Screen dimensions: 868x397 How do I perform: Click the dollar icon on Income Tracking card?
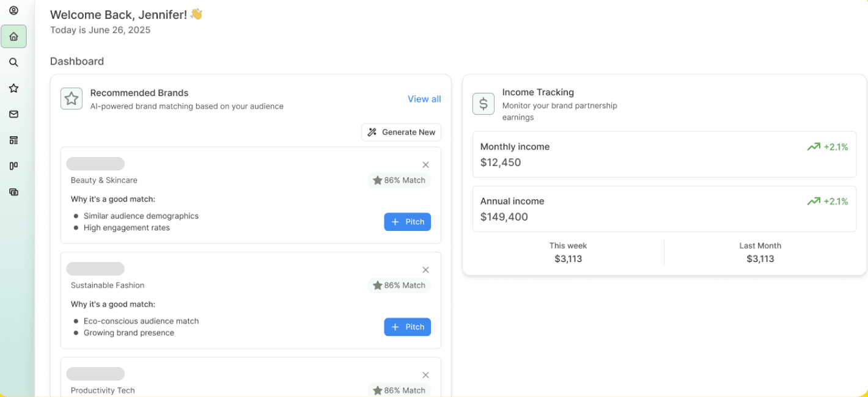pos(483,104)
